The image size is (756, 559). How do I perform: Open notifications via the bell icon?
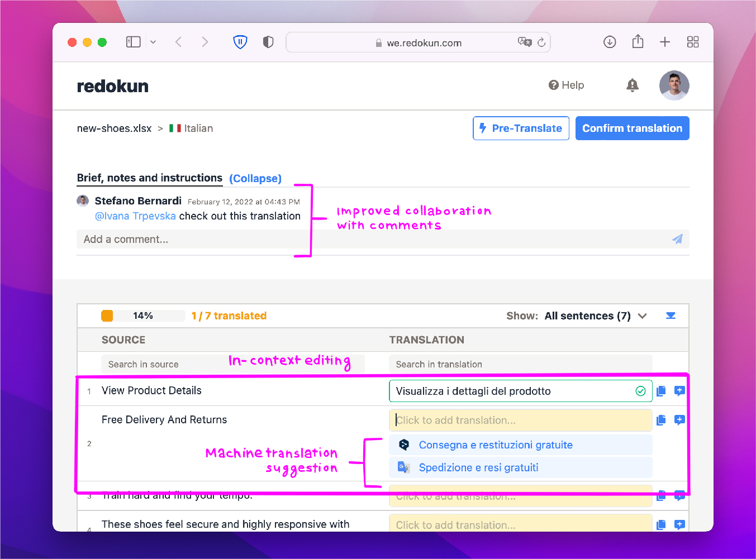(632, 85)
